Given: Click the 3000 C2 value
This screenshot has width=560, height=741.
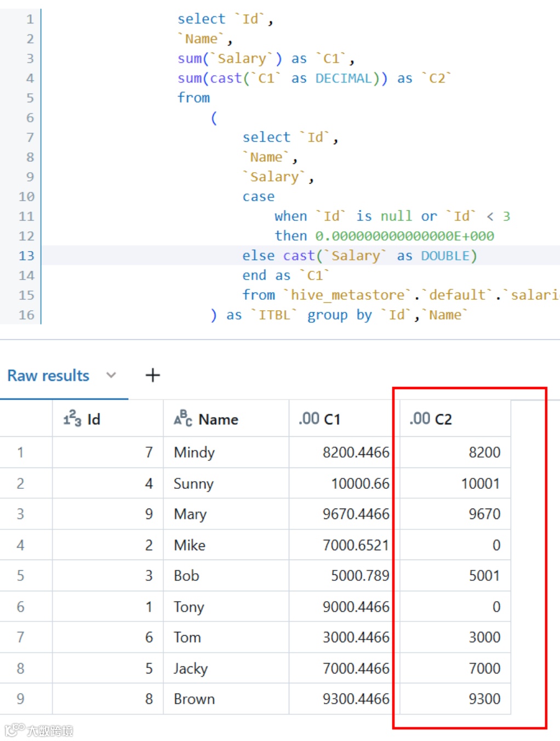Looking at the screenshot, I should 484,637.
